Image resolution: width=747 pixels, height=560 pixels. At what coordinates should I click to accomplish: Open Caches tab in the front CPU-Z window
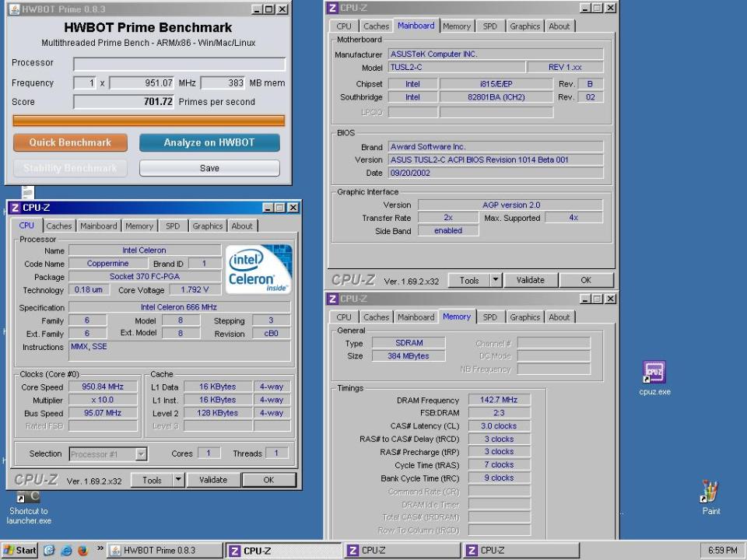click(58, 226)
